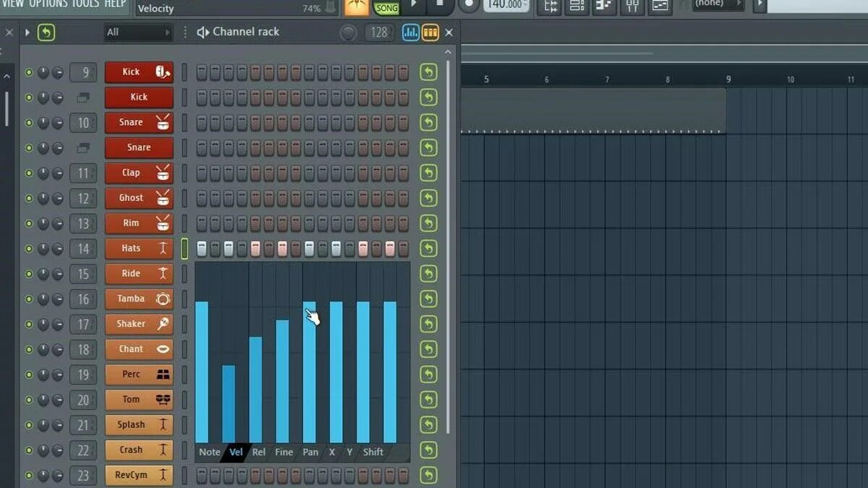Click the shortest velocity bar in graph editor

point(229,404)
